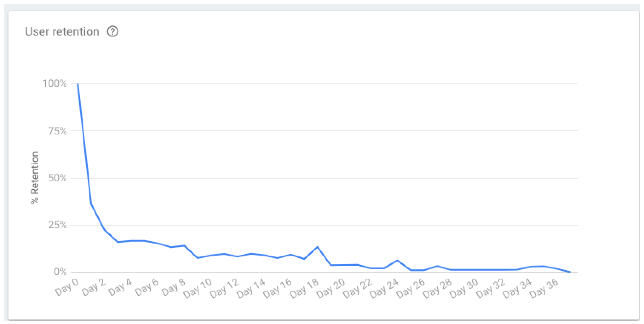The image size is (644, 324).
Task: Click the retention peak at Day 18
Action: [317, 247]
